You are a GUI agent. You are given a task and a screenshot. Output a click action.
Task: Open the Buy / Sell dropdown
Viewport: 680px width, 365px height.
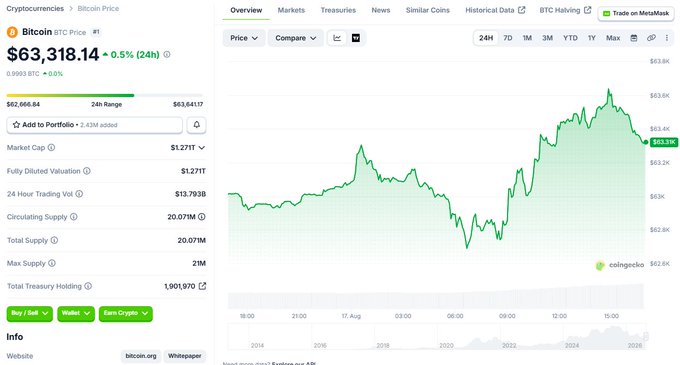tap(29, 313)
